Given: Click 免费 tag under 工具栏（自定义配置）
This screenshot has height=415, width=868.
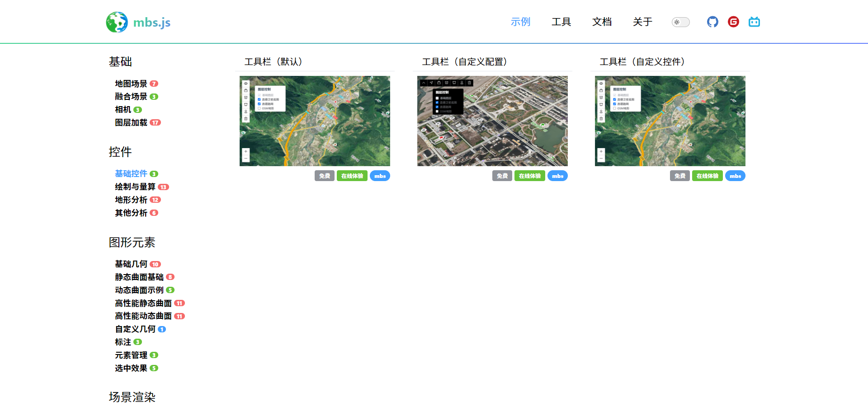Looking at the screenshot, I should click(x=502, y=176).
